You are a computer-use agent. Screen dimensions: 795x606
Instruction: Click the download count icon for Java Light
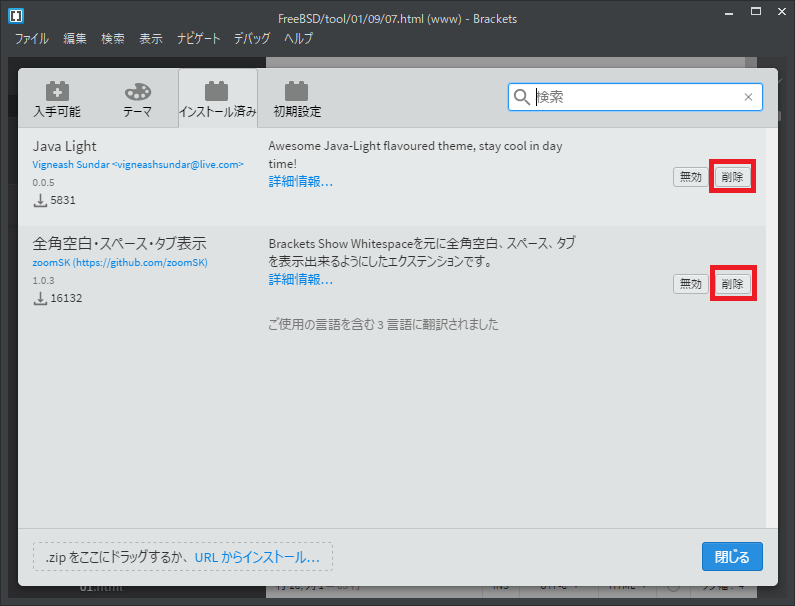[40, 200]
